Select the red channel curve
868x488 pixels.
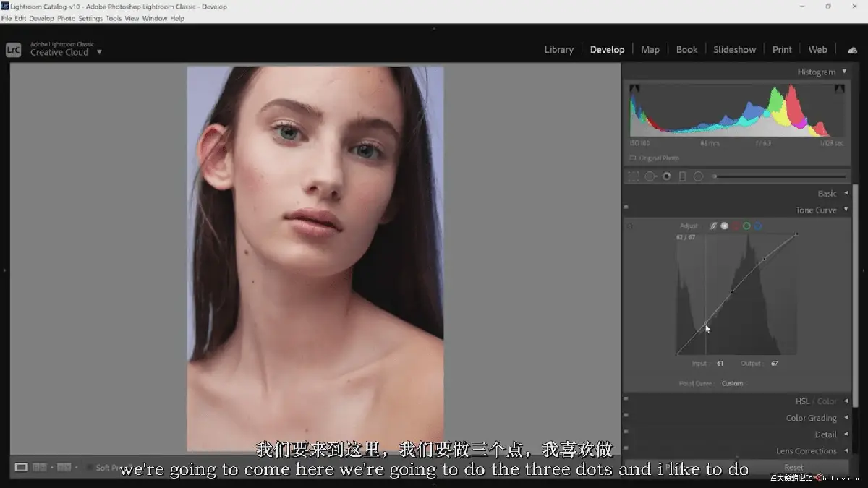736,226
